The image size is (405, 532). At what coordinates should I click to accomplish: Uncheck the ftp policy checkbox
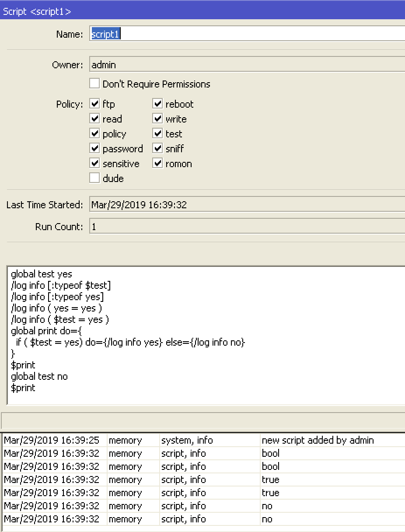click(x=95, y=104)
